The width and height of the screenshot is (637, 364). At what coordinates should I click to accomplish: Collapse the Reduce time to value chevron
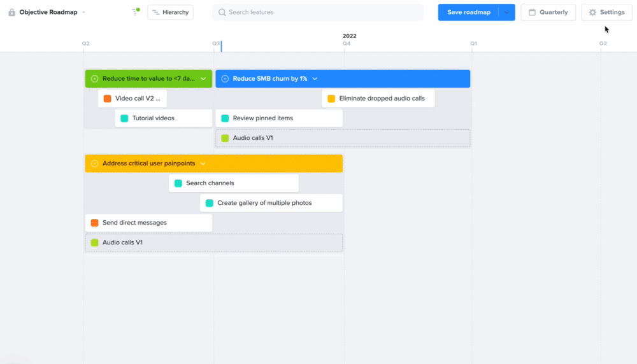(x=203, y=79)
